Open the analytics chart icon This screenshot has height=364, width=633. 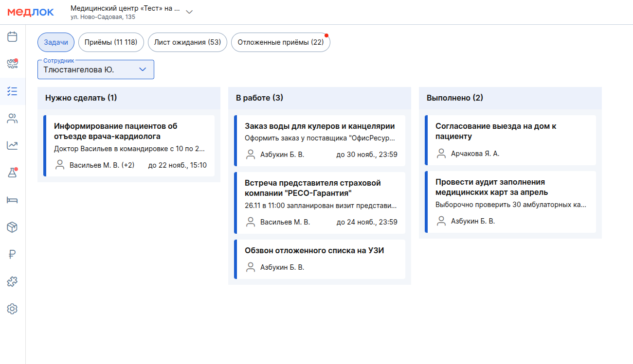pos(13,145)
